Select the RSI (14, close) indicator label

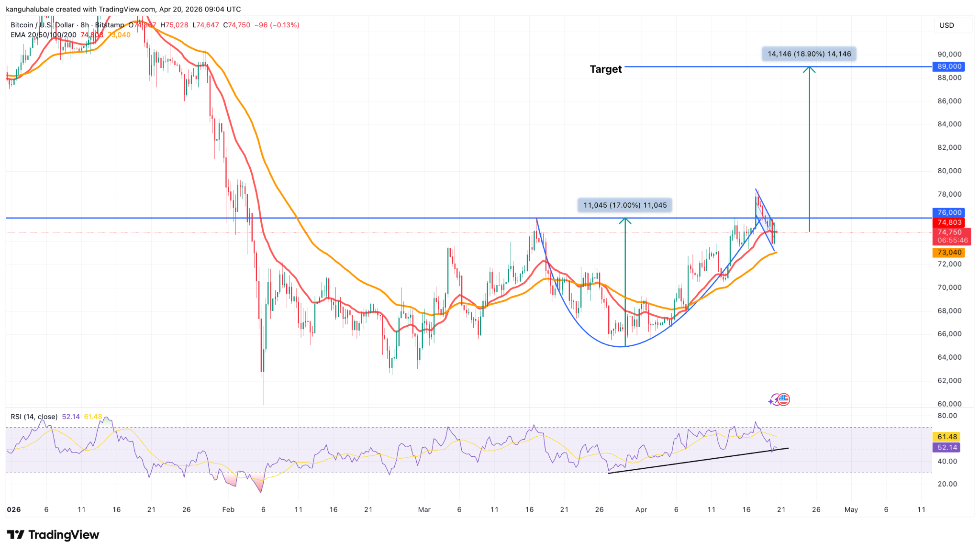pyautogui.click(x=33, y=417)
